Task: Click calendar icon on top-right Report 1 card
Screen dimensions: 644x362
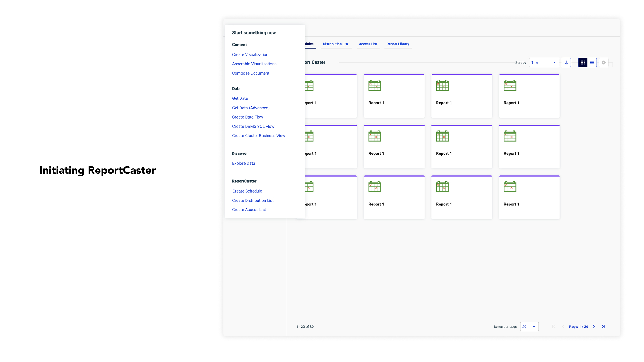Action: (x=510, y=85)
